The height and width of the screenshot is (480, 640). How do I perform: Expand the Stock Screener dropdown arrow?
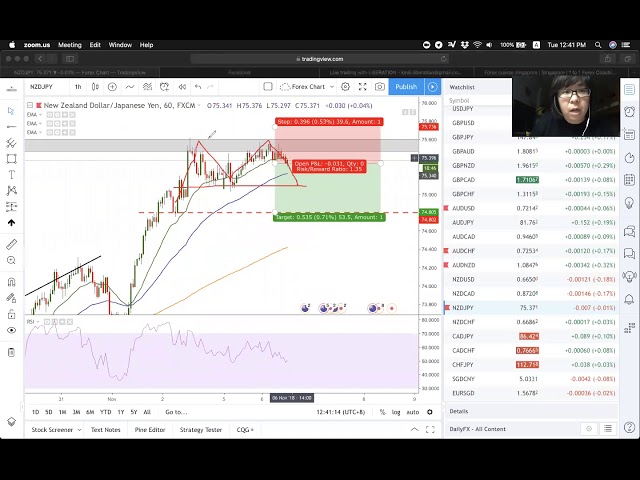coord(77,430)
